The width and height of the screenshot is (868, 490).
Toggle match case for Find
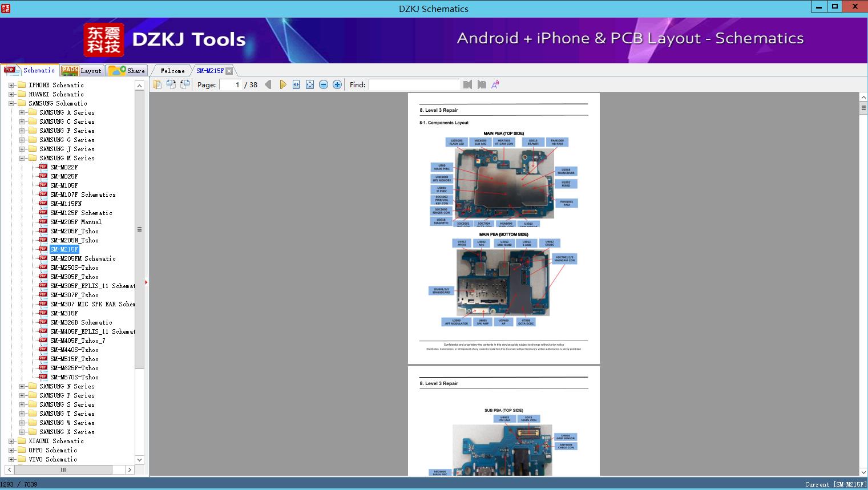tap(495, 84)
